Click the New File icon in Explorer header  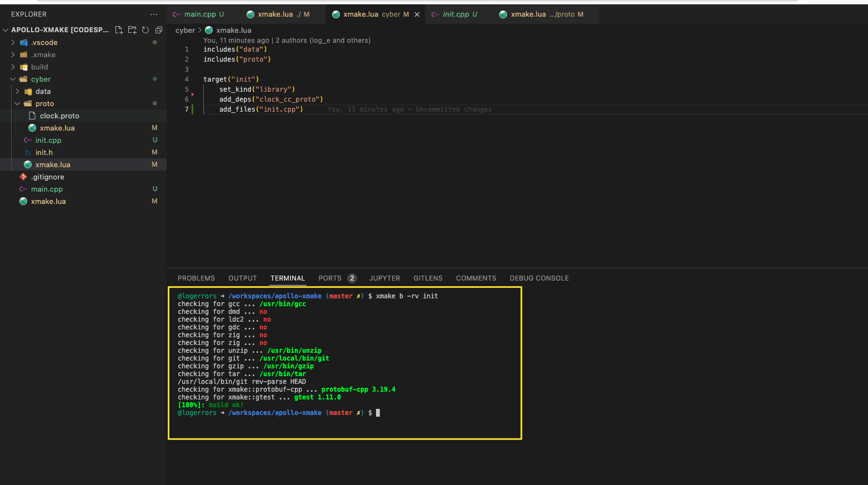pos(119,30)
